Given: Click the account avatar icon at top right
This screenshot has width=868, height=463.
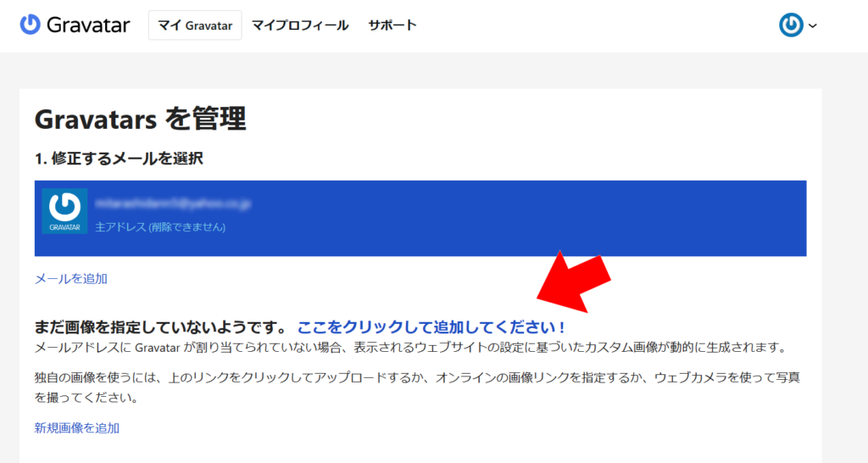Looking at the screenshot, I should click(x=791, y=25).
